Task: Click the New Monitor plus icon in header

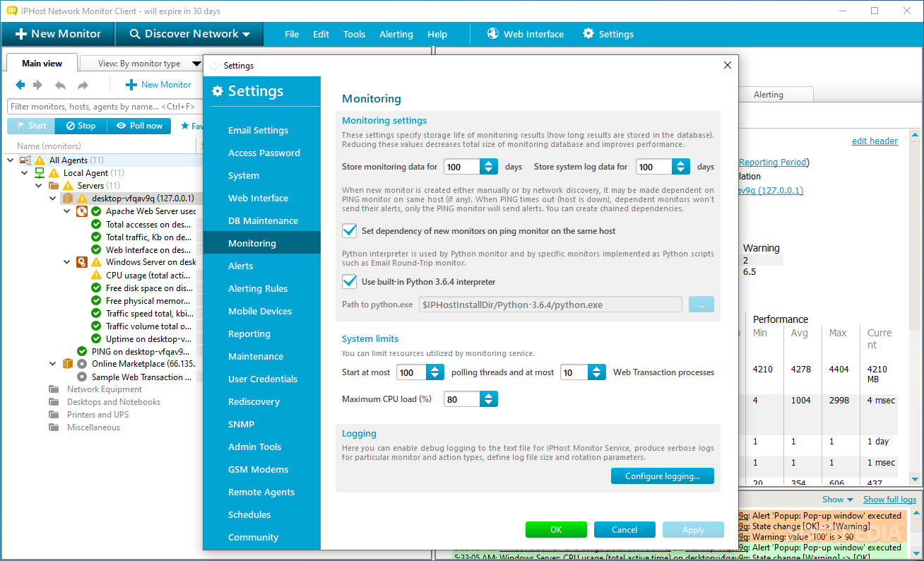Action: coord(20,34)
